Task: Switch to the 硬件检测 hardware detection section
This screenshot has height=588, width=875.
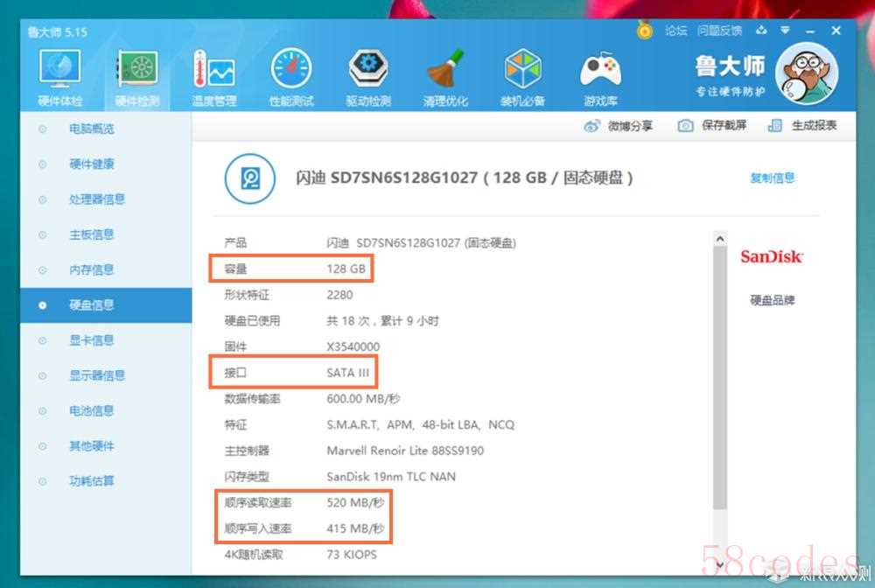Action: click(137, 76)
